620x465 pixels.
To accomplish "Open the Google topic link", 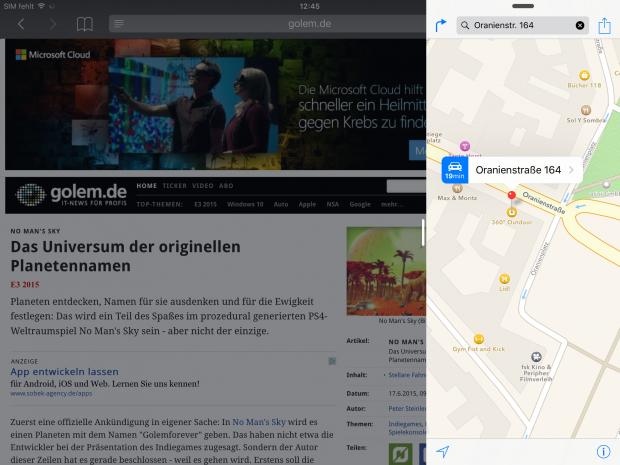I will click(x=360, y=204).
